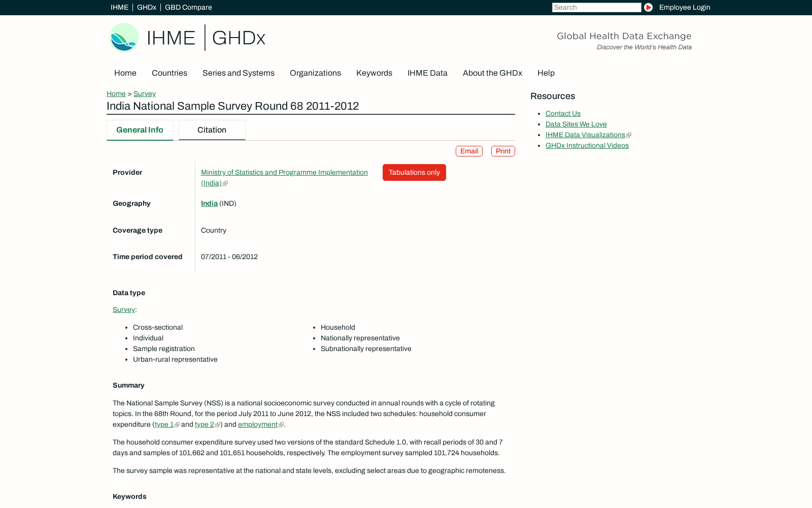Screen dimensions: 812x508
Task: Click the Tabulations only badge
Action: [414, 172]
